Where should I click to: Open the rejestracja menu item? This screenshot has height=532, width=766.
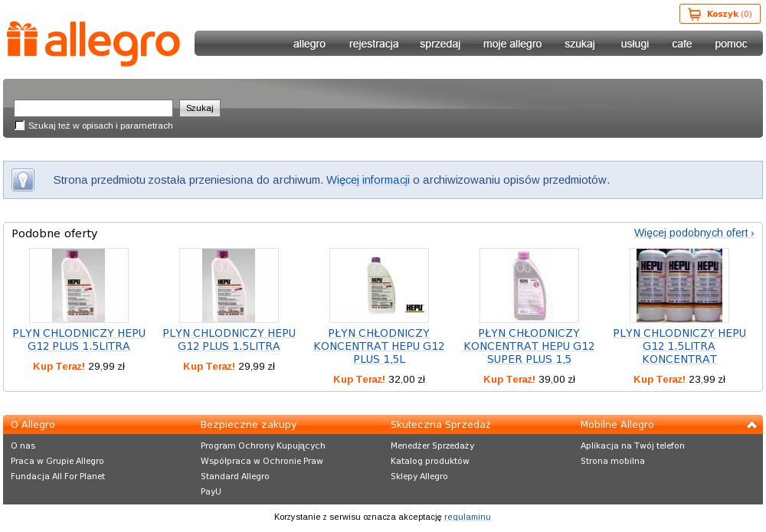click(x=374, y=44)
